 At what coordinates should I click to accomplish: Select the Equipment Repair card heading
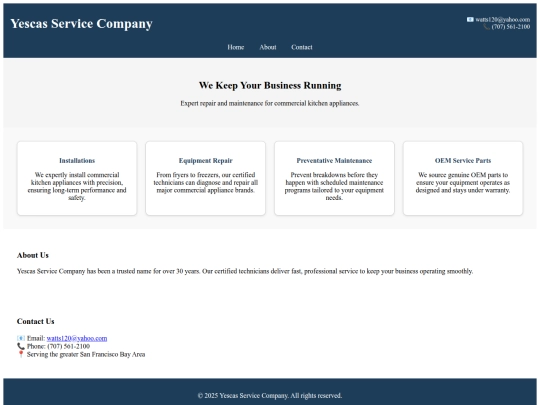pos(206,160)
